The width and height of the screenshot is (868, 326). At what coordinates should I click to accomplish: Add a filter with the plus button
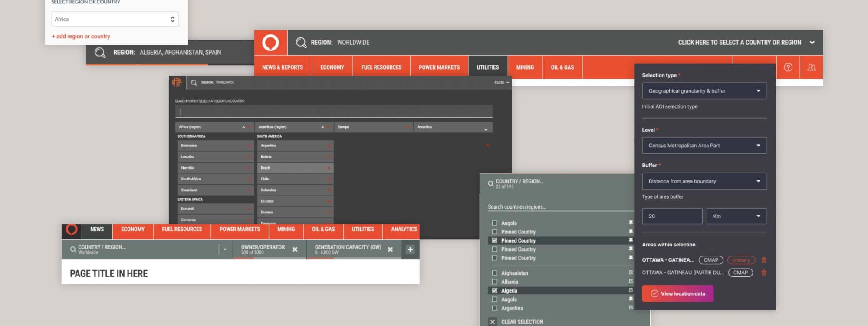coord(410,249)
